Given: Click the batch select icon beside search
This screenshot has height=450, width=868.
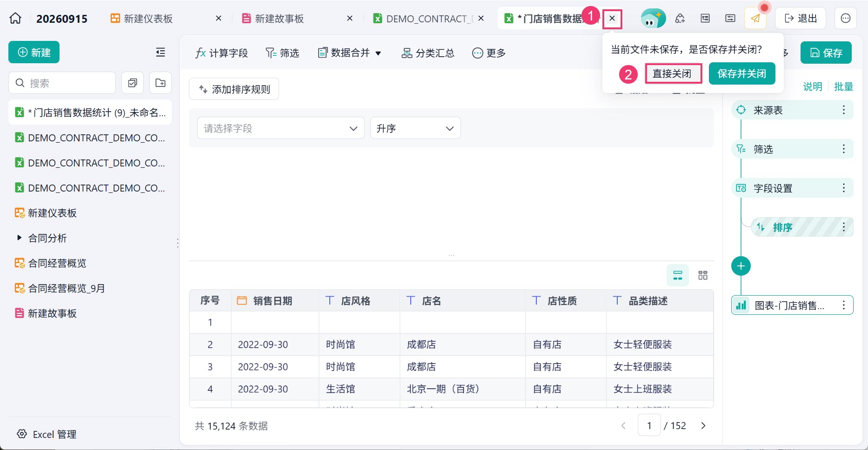Looking at the screenshot, I should click(133, 83).
